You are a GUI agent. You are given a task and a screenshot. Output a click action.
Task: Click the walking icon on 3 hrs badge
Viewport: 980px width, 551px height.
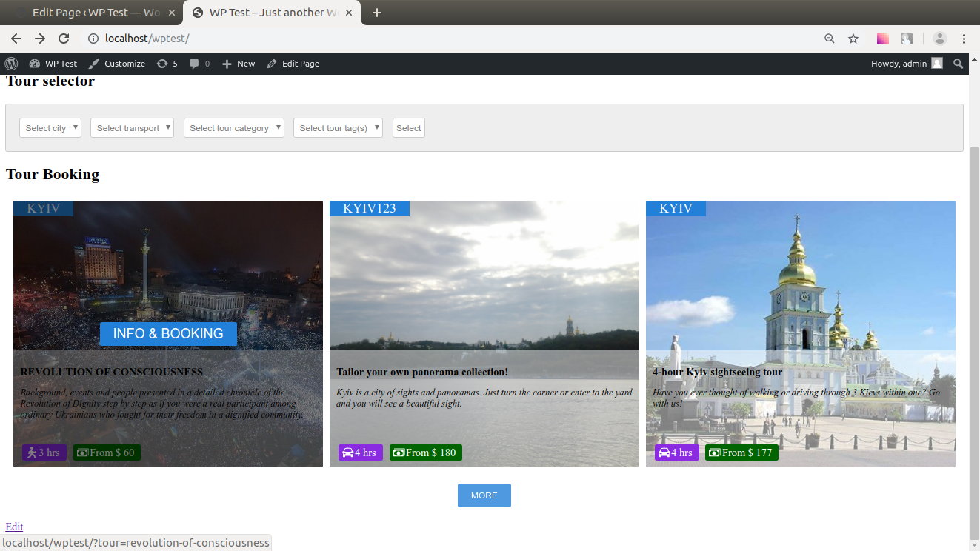coord(32,453)
